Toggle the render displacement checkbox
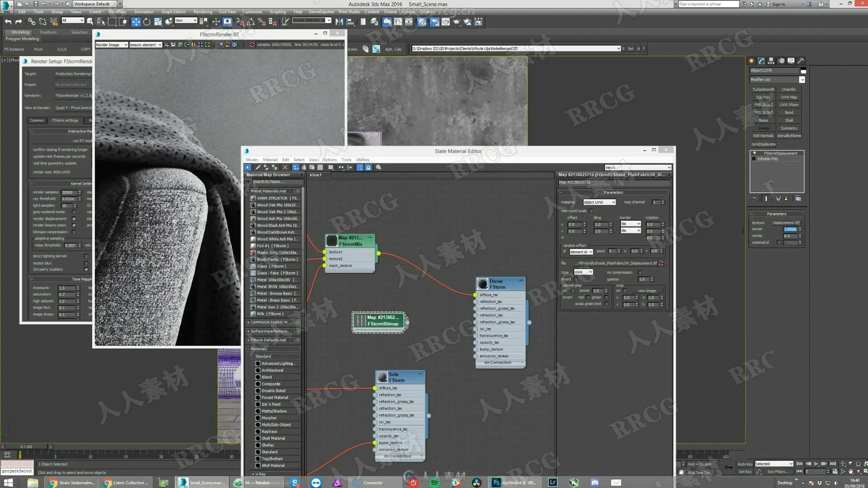Screen dimensions: 868x488 click(74, 219)
